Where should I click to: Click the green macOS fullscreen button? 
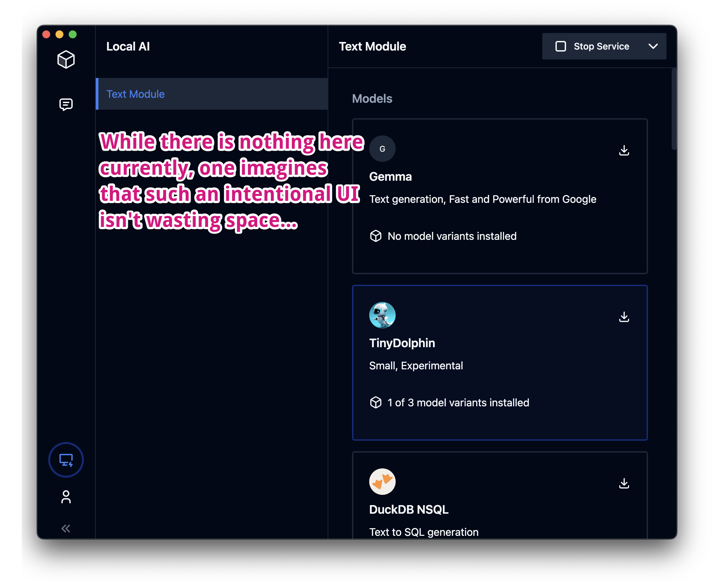tap(72, 35)
